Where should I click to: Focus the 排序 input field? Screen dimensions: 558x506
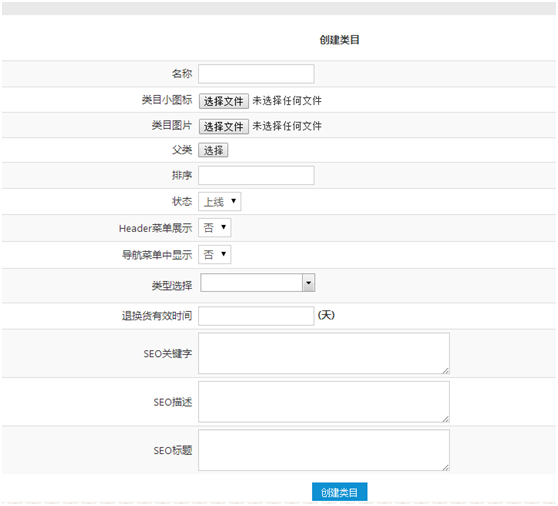point(256,175)
